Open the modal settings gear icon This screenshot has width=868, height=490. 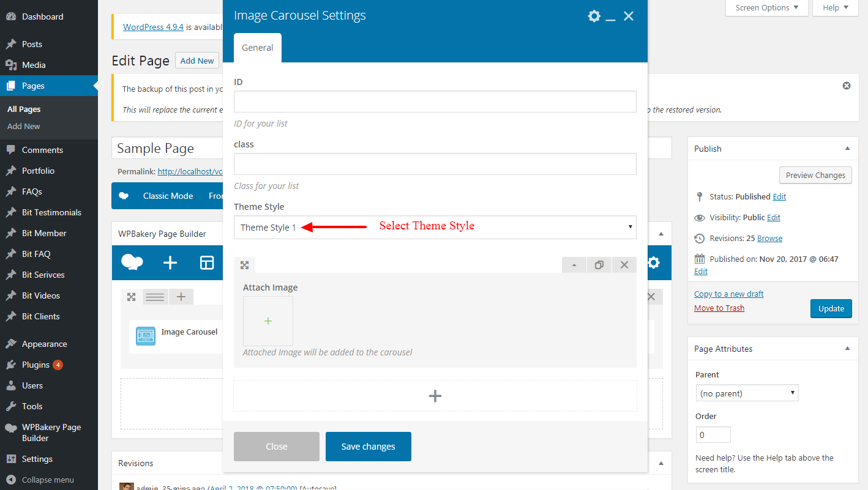pyautogui.click(x=594, y=16)
